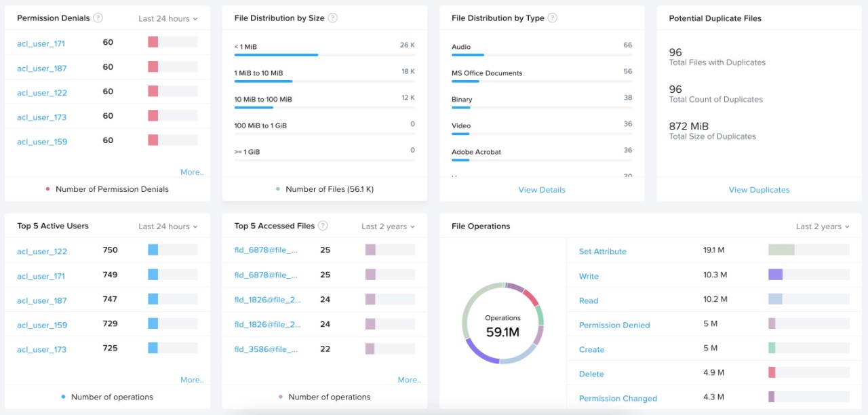Open user acl_user_171 from Permission Denials

[x=41, y=43]
